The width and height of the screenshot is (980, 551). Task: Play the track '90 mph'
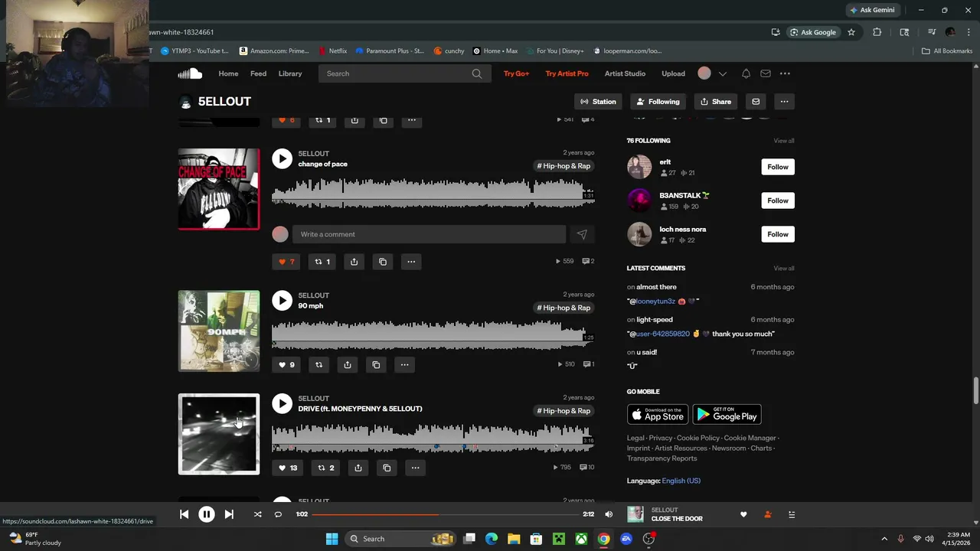[x=282, y=300]
